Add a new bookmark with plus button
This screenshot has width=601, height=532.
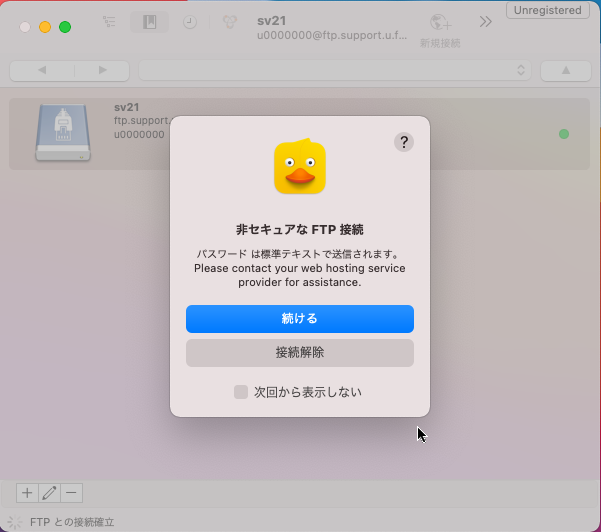click(x=27, y=493)
